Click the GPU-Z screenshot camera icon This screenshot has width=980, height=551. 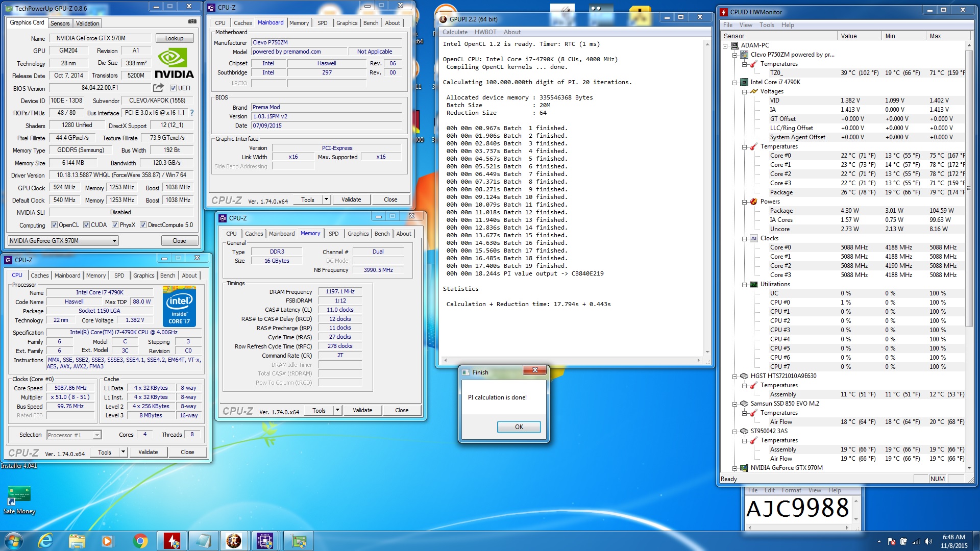(x=192, y=21)
